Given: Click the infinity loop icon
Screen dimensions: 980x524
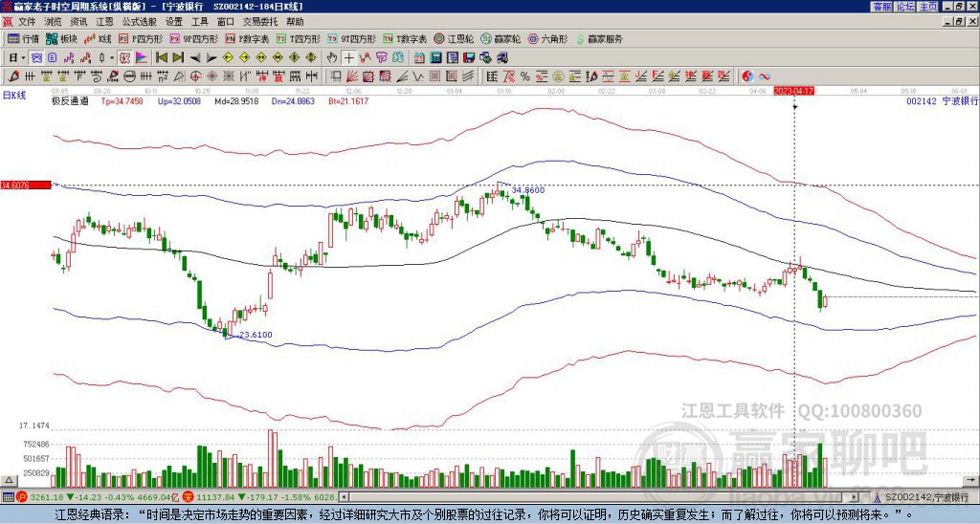Looking at the screenshot, I should [x=765, y=76].
